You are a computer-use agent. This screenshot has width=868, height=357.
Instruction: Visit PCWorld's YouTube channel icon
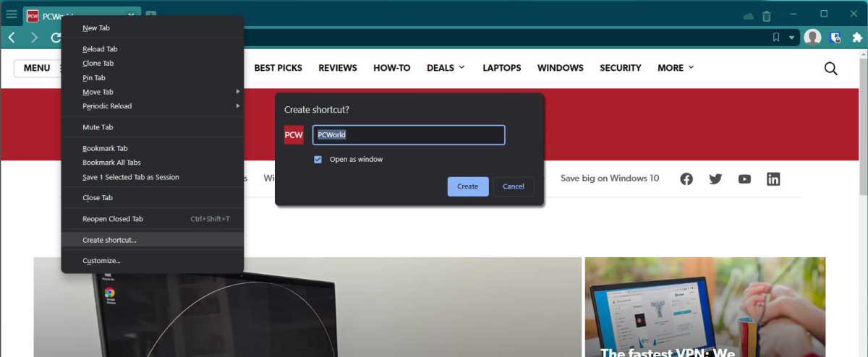coord(744,179)
